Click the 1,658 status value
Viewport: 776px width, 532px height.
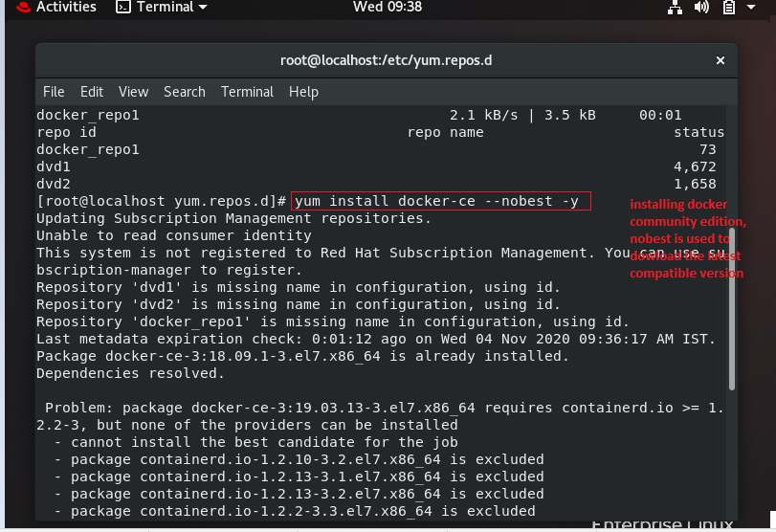695,184
